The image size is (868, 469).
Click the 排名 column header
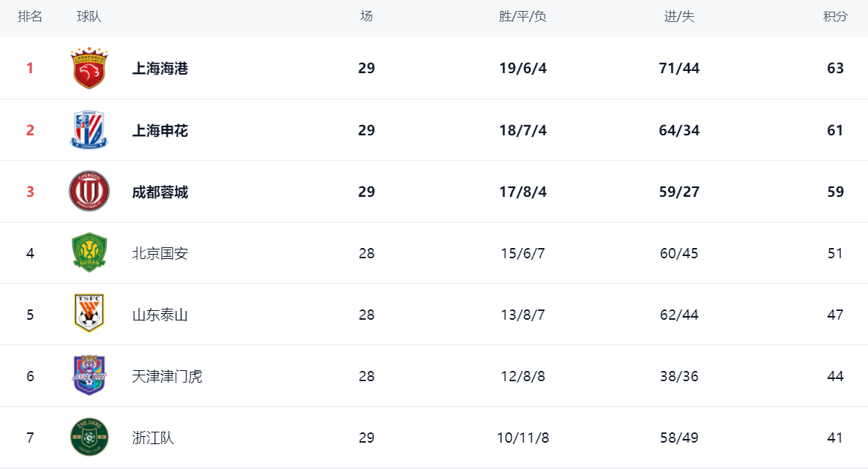click(x=30, y=17)
